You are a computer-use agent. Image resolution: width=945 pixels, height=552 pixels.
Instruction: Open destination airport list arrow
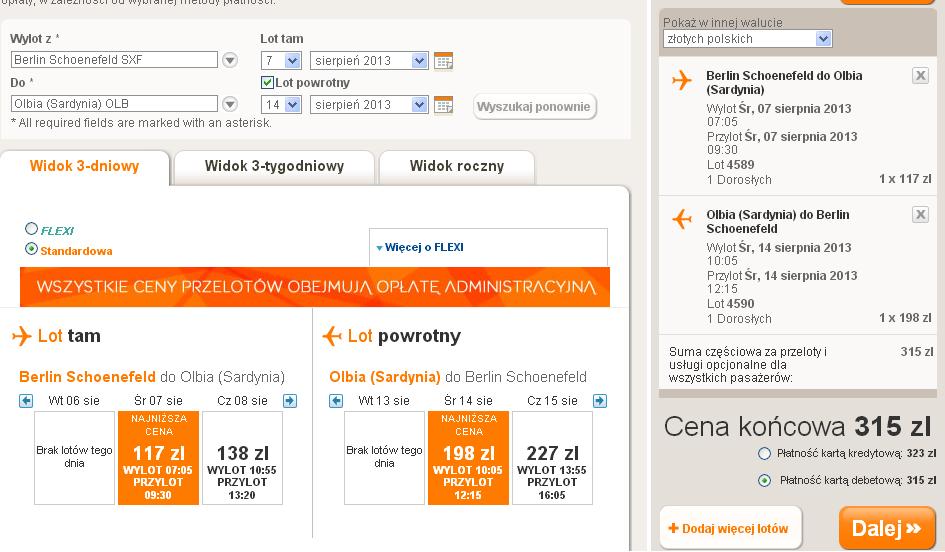[x=230, y=104]
